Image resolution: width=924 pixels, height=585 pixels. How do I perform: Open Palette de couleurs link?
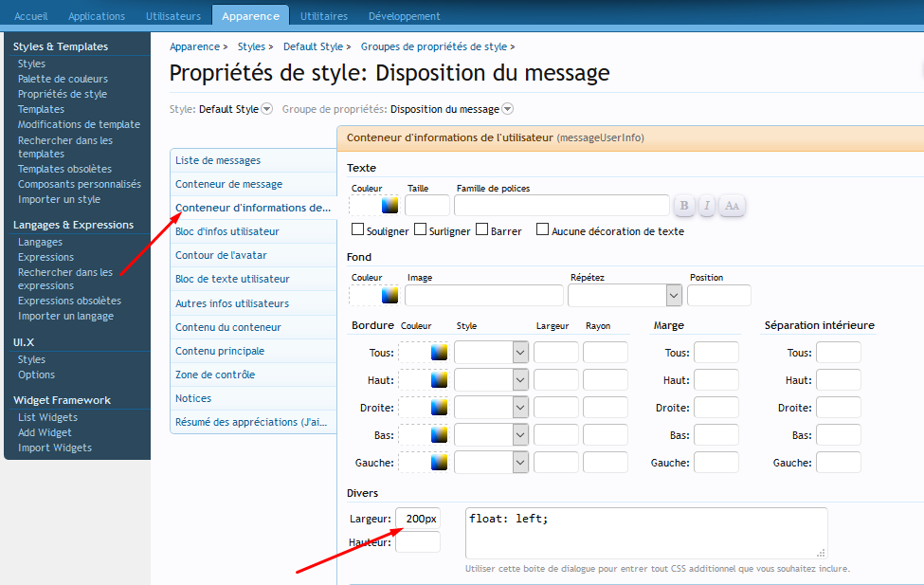tap(63, 79)
